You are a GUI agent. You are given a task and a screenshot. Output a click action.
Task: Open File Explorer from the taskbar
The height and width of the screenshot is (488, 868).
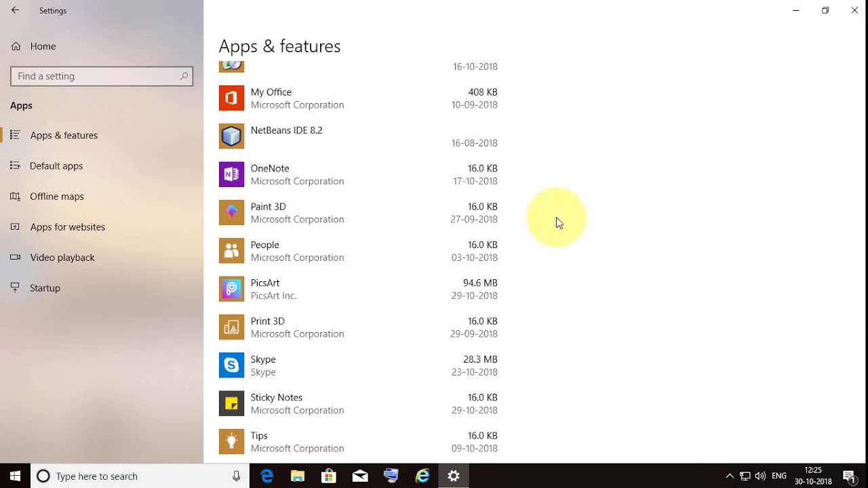click(298, 476)
